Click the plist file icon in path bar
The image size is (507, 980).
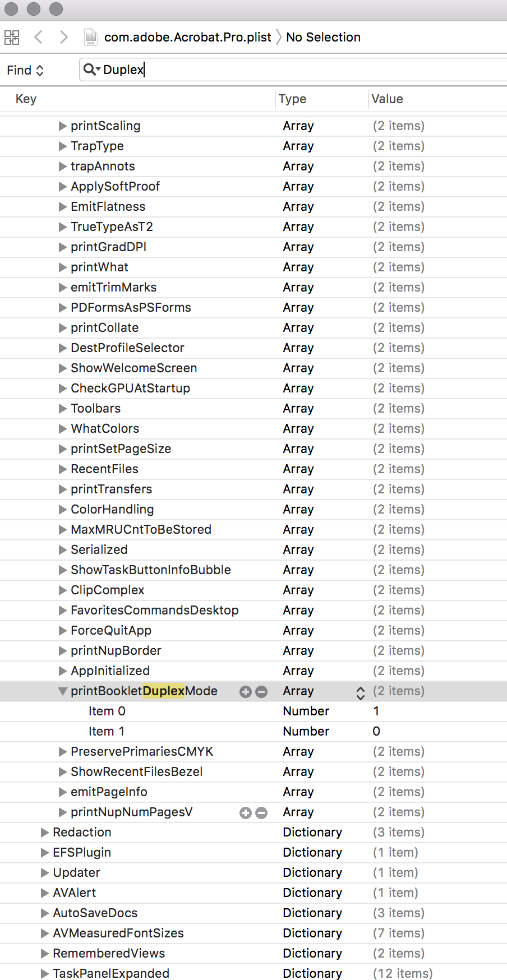(x=90, y=38)
